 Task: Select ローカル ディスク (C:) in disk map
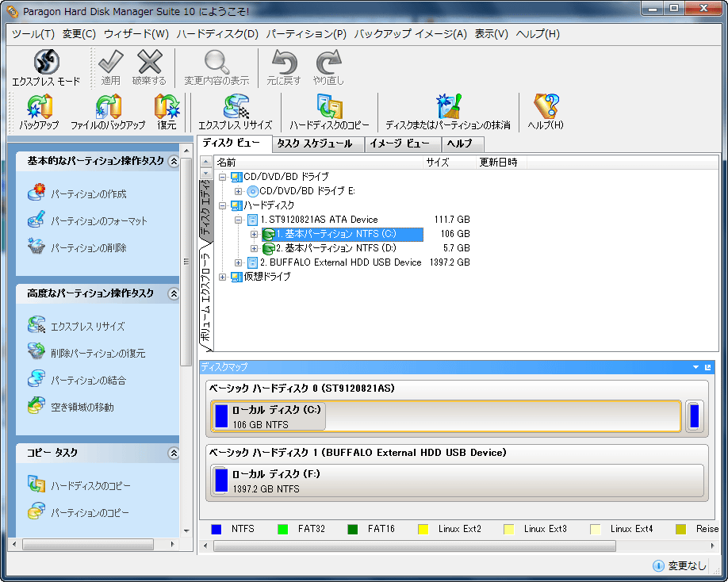tap(446, 416)
